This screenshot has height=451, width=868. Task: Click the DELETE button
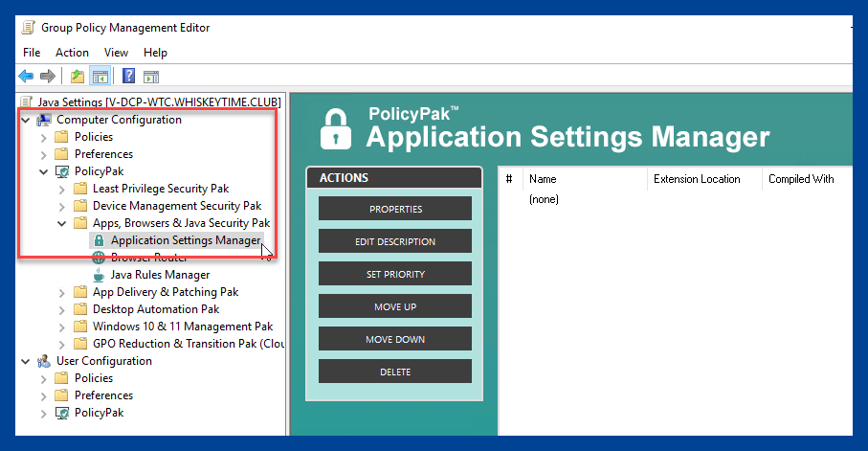(395, 372)
